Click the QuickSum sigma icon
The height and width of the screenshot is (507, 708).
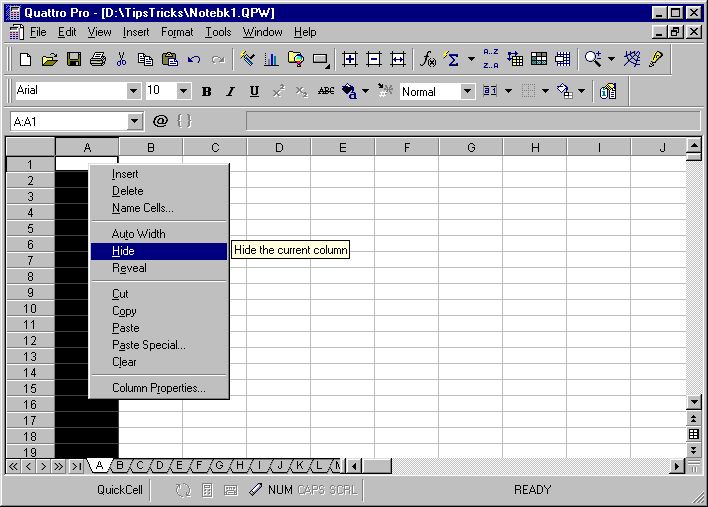click(x=452, y=59)
